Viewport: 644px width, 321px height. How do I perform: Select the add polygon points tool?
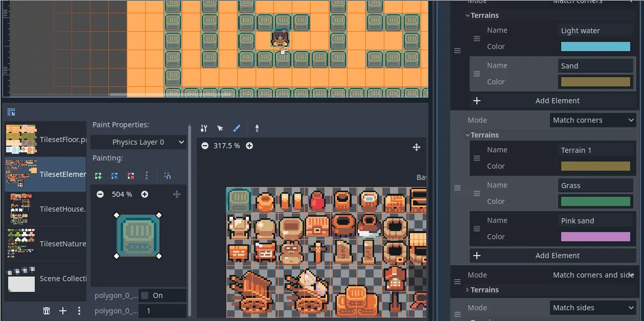coord(98,175)
